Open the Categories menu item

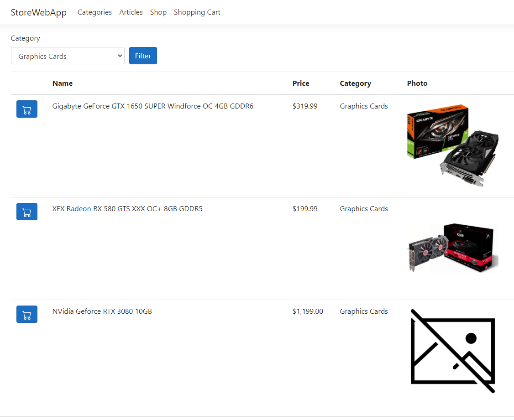[95, 12]
